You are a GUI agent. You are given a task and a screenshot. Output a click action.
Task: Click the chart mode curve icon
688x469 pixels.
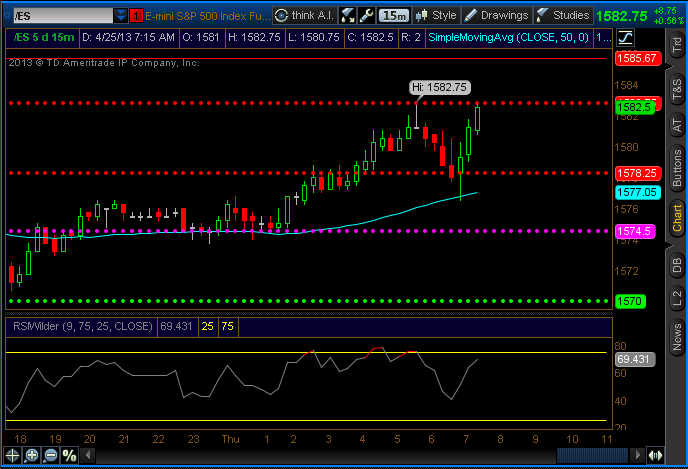625,37
